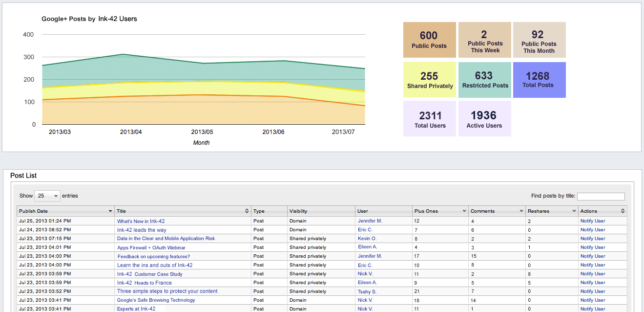Click Plus Ones value 21 in Tsahy S. row

[x=417, y=291]
